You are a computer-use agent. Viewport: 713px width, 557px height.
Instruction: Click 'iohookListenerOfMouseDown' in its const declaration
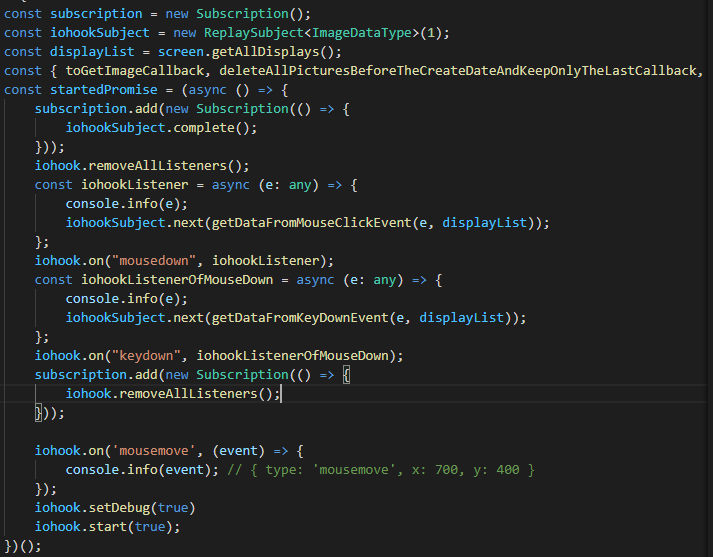click(x=177, y=280)
